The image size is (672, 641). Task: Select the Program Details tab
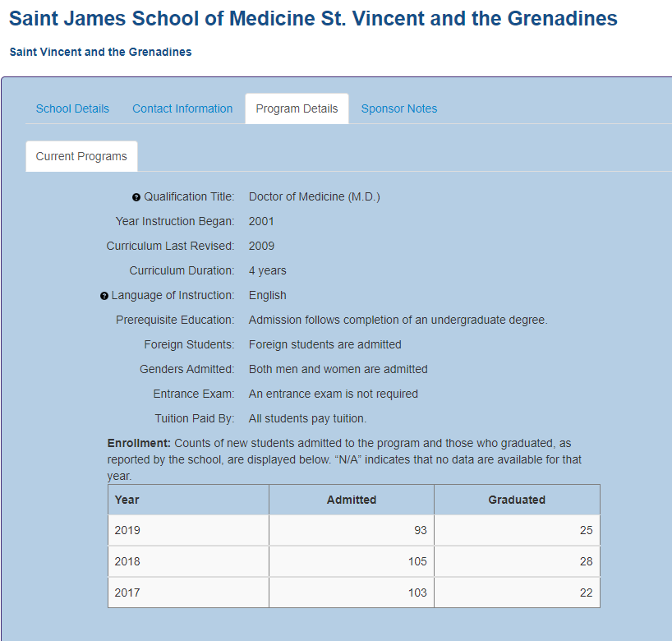[297, 108]
